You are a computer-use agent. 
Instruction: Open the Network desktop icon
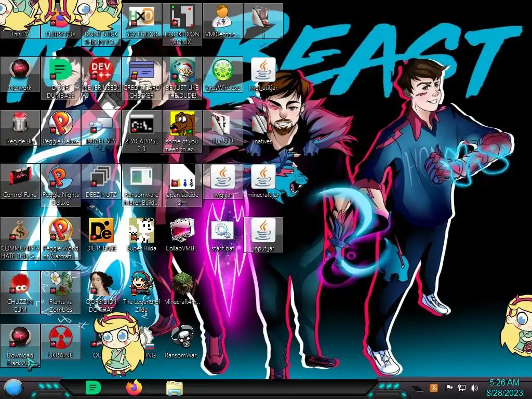click(x=20, y=75)
